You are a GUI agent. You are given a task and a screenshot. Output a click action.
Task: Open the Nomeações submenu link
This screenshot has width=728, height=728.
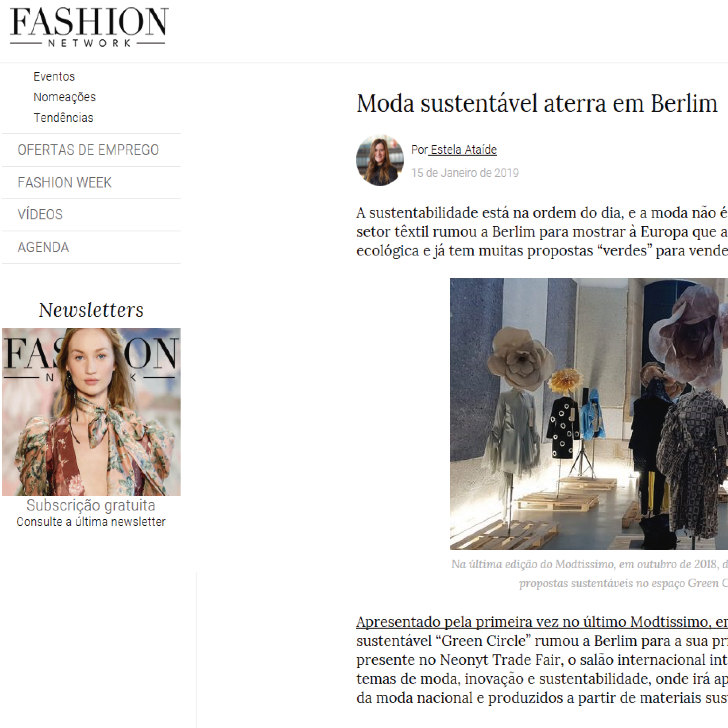click(x=64, y=97)
